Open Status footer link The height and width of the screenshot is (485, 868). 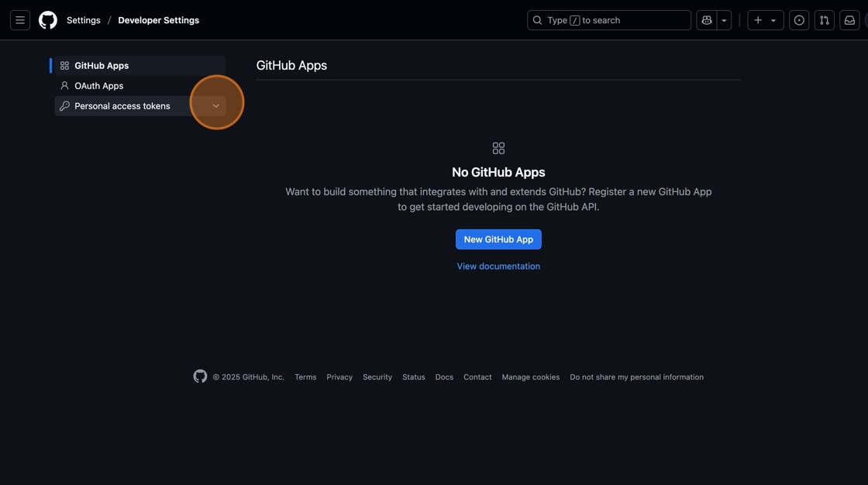pos(414,377)
